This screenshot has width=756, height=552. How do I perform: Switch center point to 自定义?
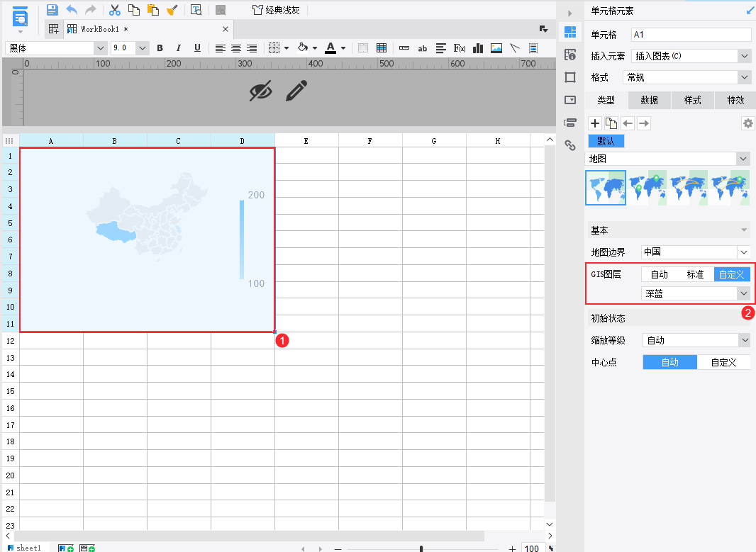coord(723,362)
